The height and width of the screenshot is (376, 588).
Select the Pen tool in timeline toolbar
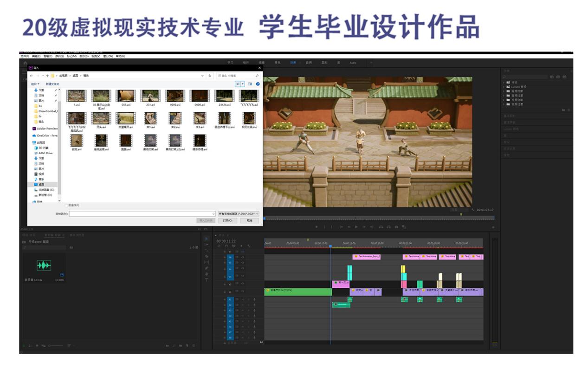point(207,268)
